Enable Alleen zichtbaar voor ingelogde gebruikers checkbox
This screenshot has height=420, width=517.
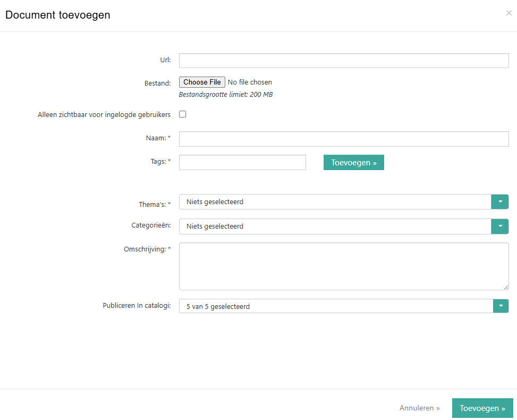coord(183,114)
